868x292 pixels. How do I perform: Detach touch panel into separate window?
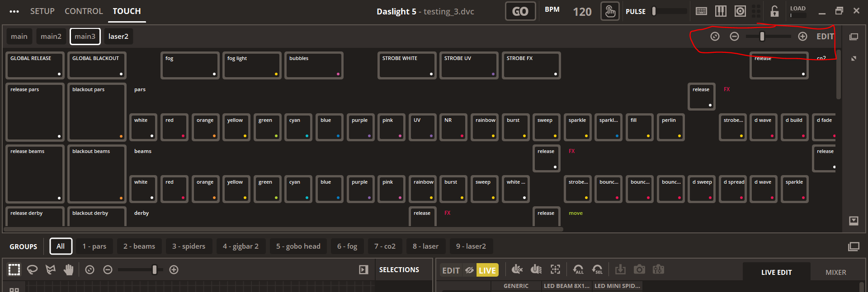(x=854, y=37)
